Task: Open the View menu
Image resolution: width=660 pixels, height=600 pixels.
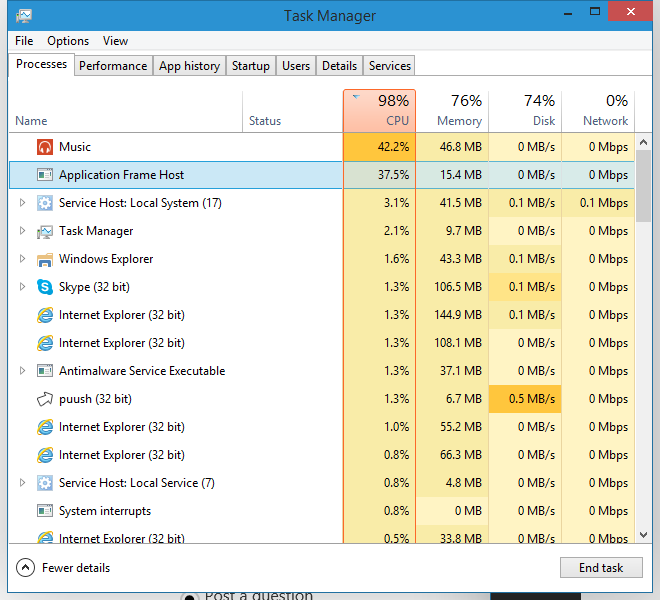Action: coord(115,41)
